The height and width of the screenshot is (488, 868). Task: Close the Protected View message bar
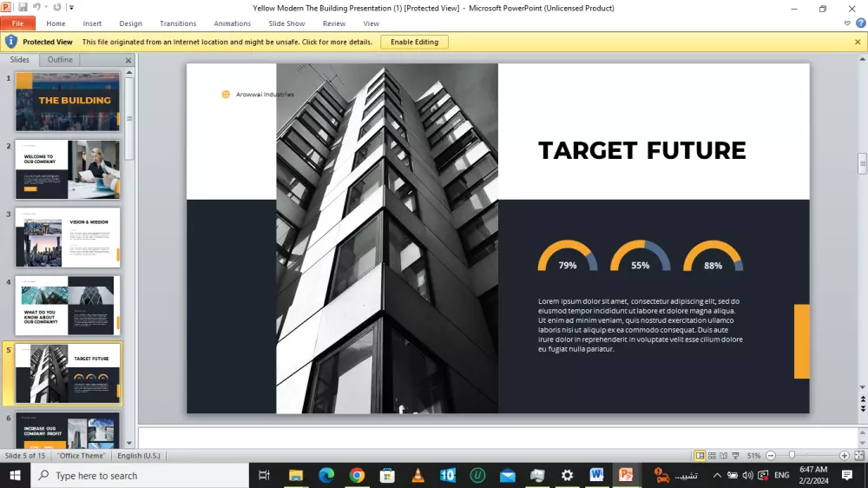point(858,42)
